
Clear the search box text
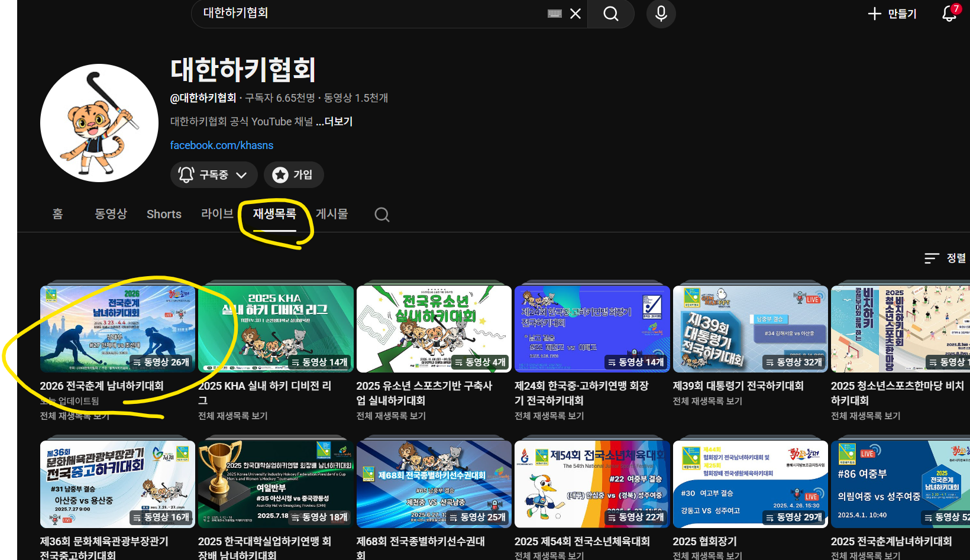pos(575,14)
